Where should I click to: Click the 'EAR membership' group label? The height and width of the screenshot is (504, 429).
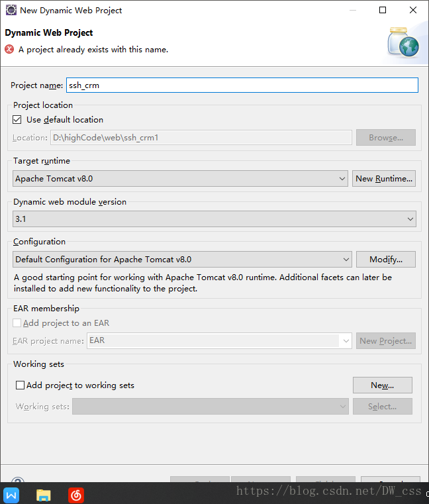click(46, 309)
